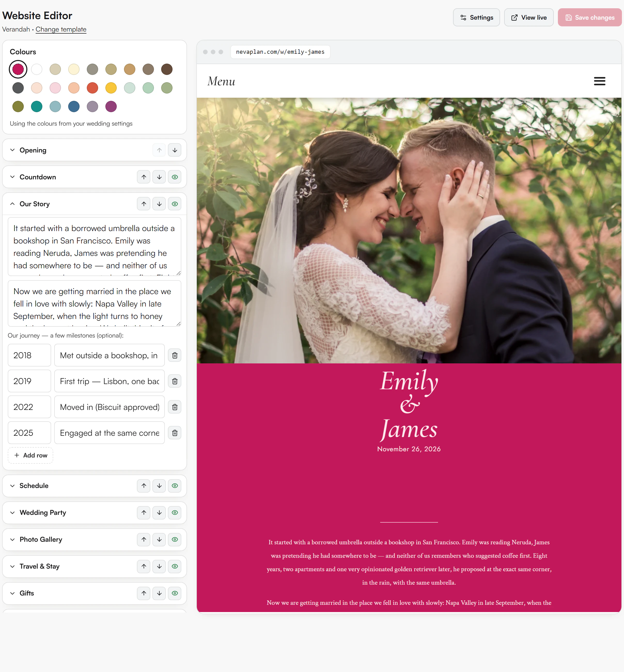Select the teal colour swatch
This screenshot has width=624, height=672.
36,106
